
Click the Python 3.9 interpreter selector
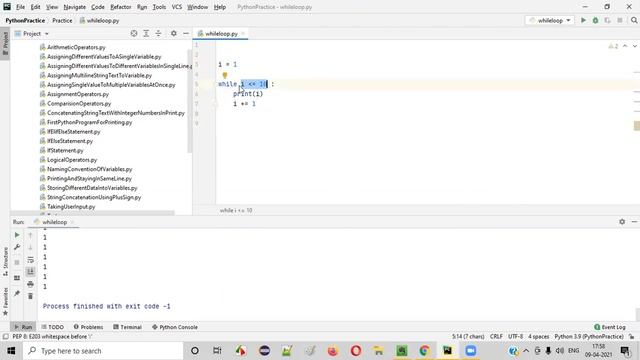tap(589, 337)
